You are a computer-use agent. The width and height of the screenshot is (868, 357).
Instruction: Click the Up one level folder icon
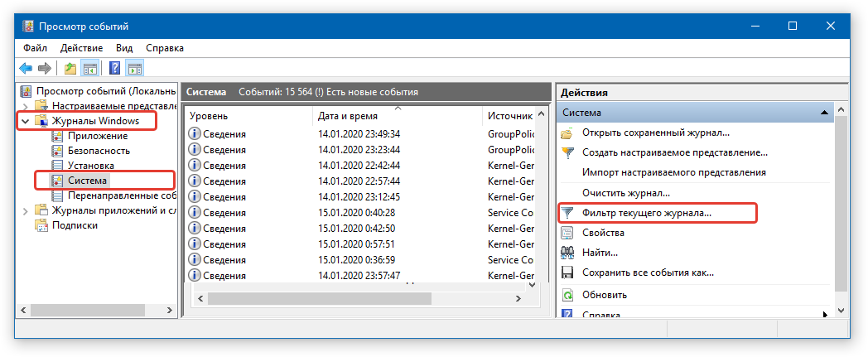(x=70, y=68)
